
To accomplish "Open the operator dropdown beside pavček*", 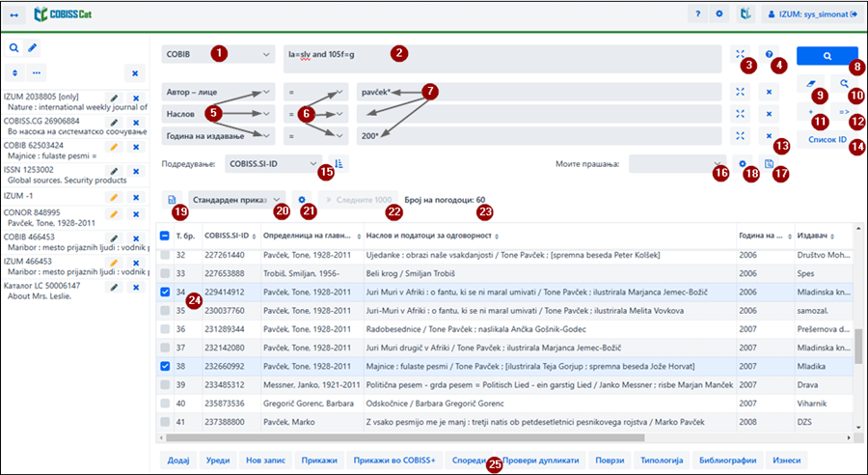I will (x=316, y=92).
